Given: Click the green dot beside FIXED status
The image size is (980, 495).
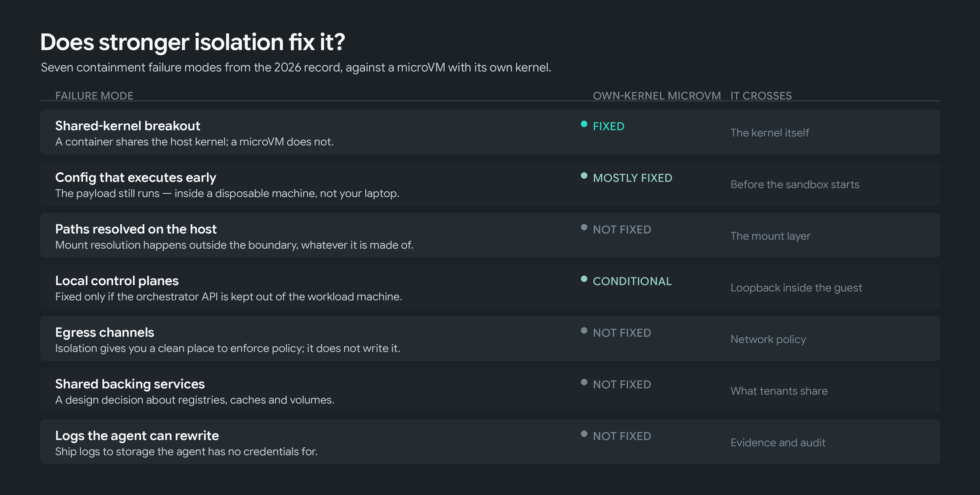Looking at the screenshot, I should click(584, 124).
